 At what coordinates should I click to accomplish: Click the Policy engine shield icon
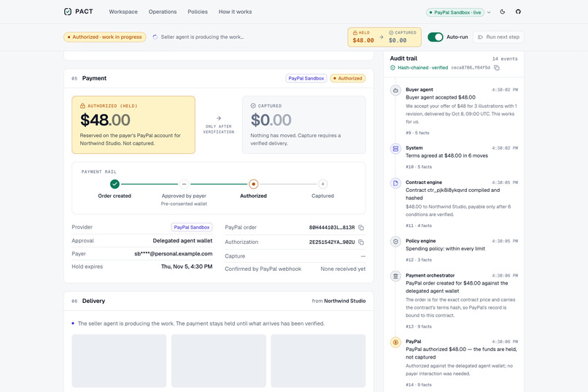click(395, 242)
